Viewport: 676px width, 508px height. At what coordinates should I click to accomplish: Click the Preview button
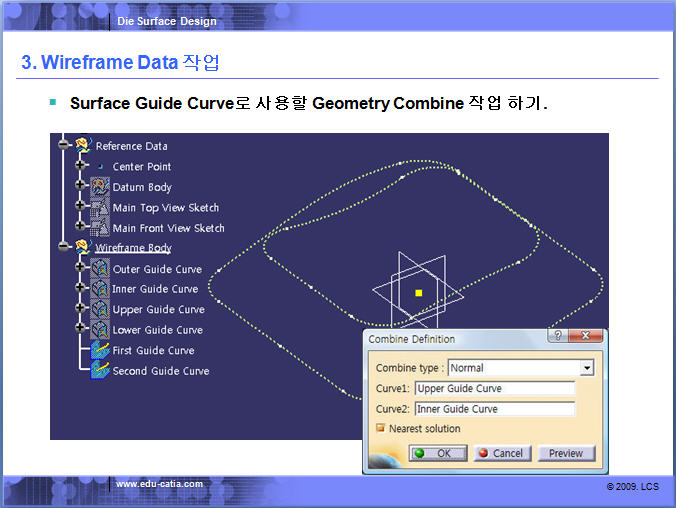tap(565, 453)
